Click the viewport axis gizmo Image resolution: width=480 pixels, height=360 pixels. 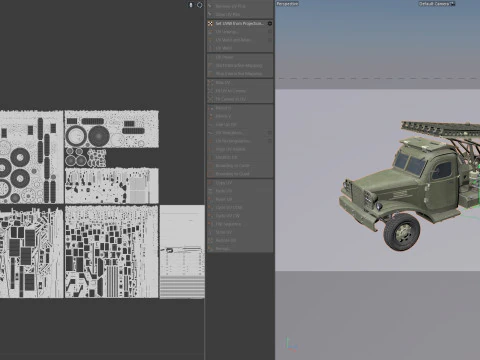pyautogui.click(x=291, y=345)
